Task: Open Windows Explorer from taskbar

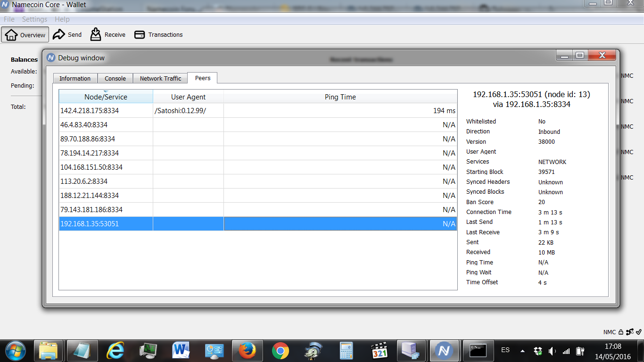Action: (x=48, y=351)
